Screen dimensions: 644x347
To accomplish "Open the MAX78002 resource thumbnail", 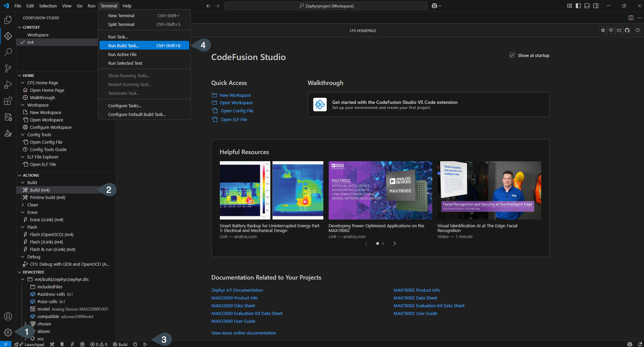I will tap(380, 190).
